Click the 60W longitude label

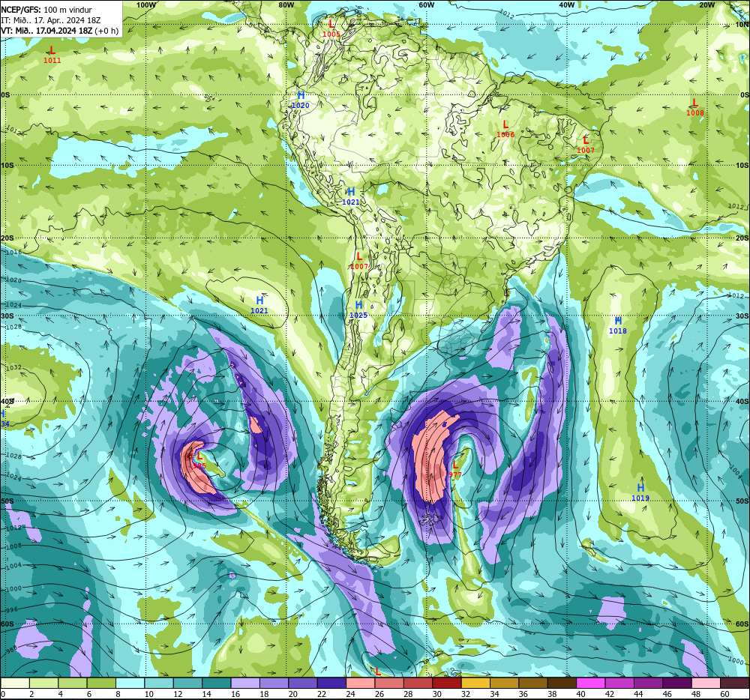pos(426,4)
